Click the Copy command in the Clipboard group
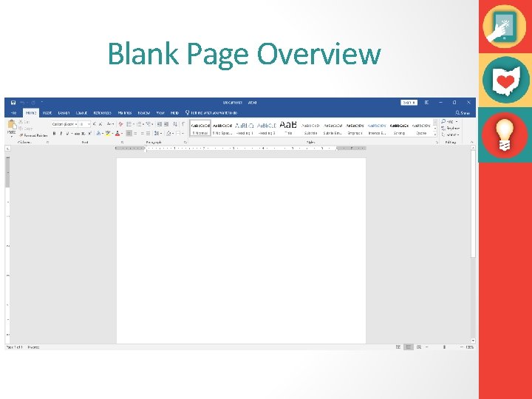The image size is (532, 399). click(x=26, y=129)
